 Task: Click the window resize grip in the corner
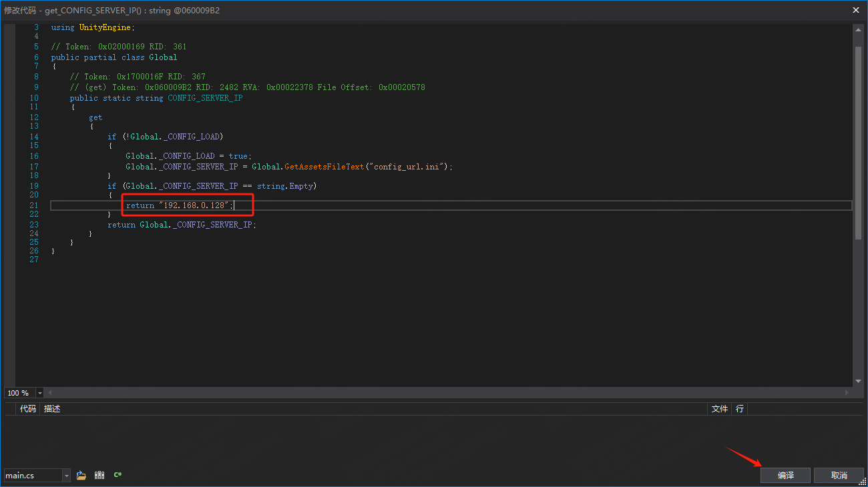tap(862, 481)
